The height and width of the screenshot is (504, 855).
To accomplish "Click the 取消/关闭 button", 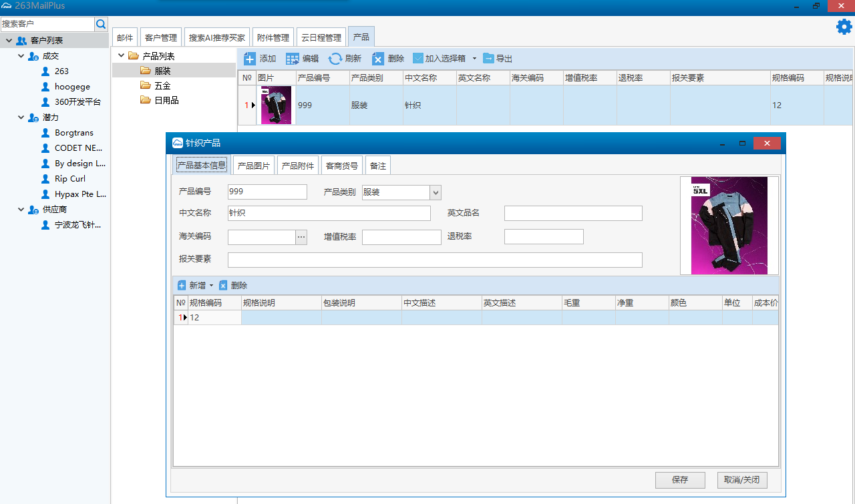I will (741, 480).
